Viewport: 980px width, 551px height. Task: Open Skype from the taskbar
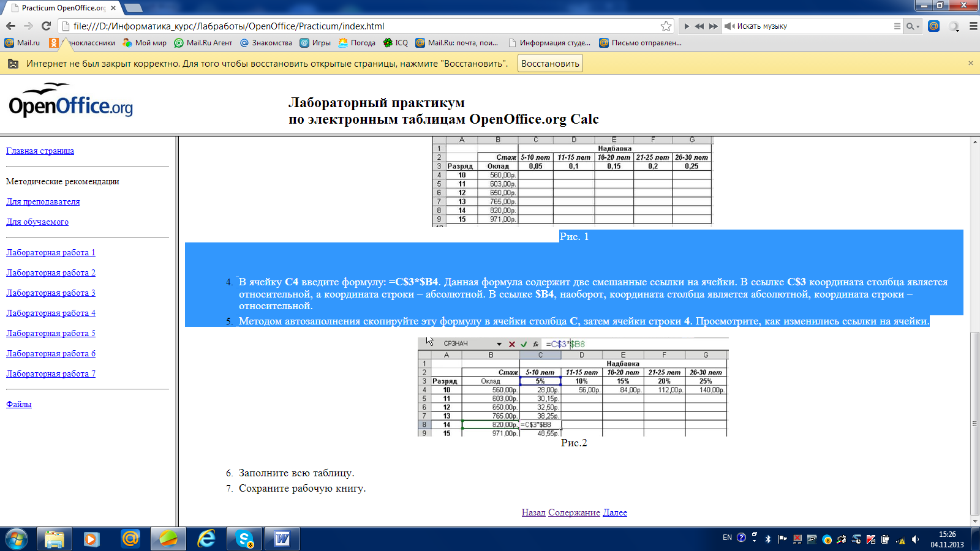tap(244, 539)
